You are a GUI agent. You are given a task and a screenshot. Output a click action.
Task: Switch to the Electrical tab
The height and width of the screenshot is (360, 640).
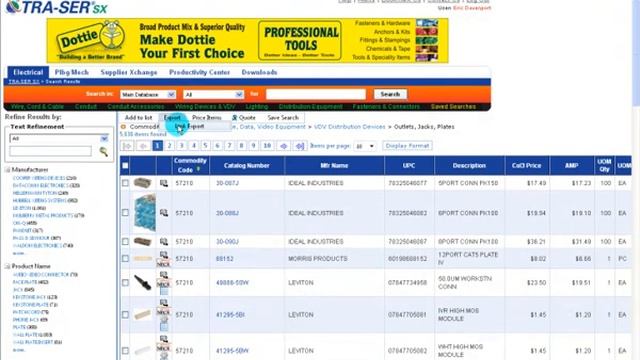(28, 72)
